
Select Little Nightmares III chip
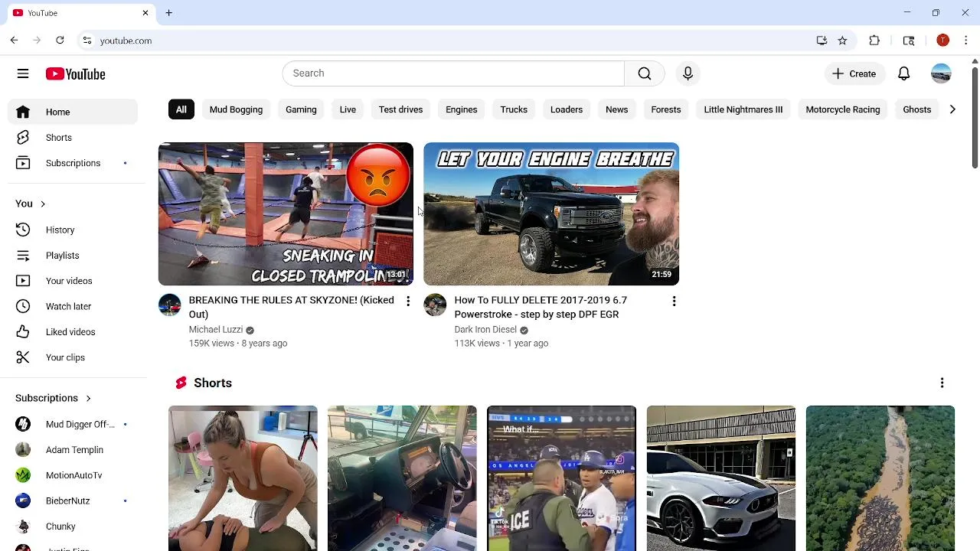743,109
